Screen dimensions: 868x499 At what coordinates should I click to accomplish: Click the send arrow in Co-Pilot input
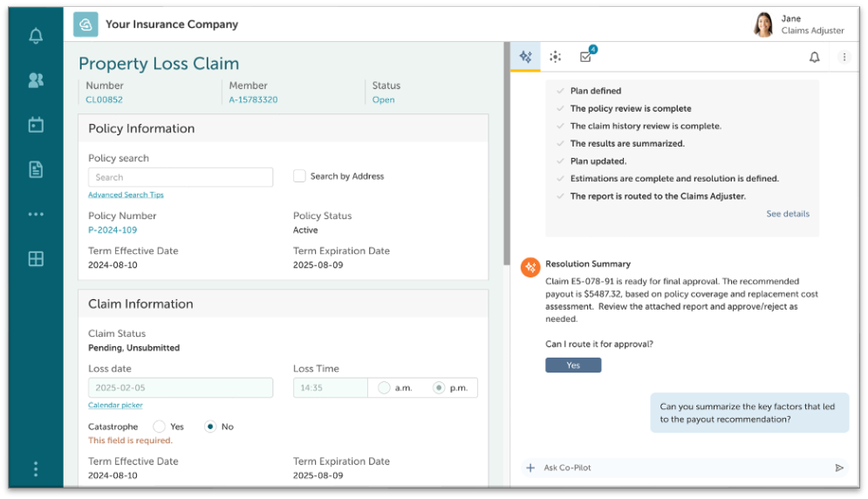point(839,468)
